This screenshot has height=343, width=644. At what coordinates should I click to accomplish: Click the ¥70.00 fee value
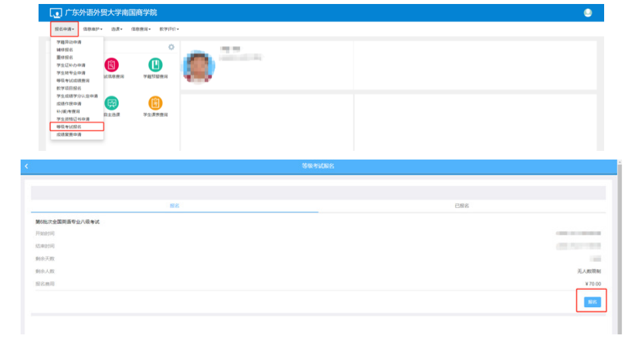click(593, 284)
